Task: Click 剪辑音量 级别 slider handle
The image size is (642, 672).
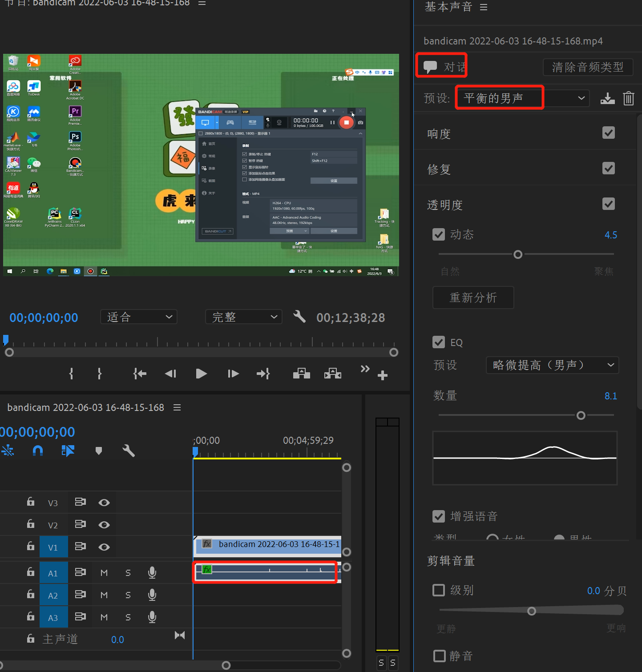Action: [532, 611]
